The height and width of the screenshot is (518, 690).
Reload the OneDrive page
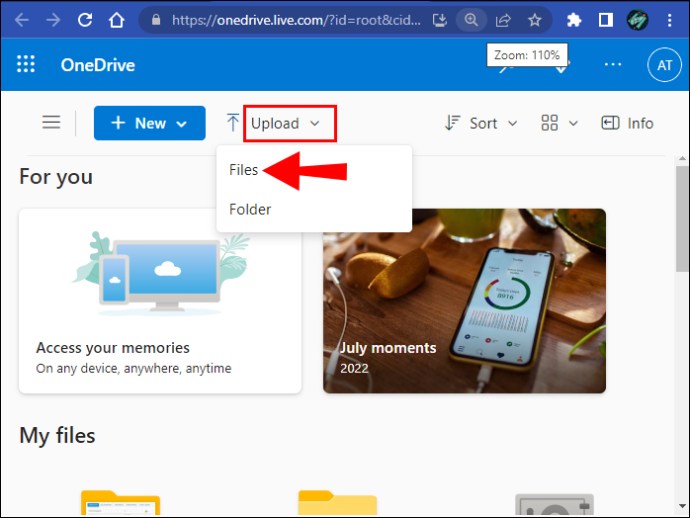[85, 20]
